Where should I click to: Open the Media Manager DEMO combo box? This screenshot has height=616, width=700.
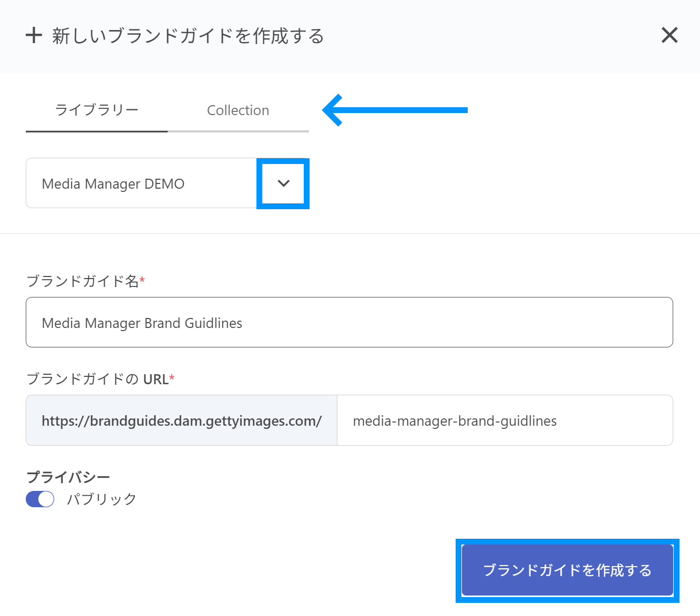point(141,183)
